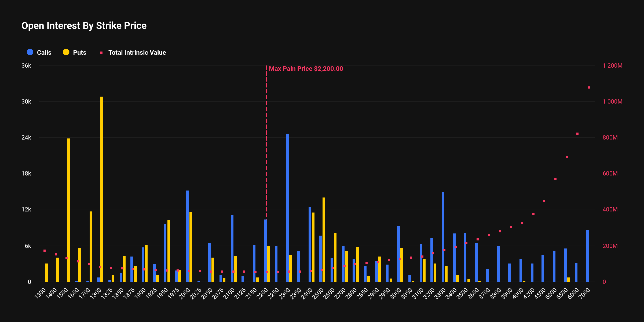Click the red Total Intrinsic Value marker
This screenshot has width=644, height=322.
click(101, 53)
